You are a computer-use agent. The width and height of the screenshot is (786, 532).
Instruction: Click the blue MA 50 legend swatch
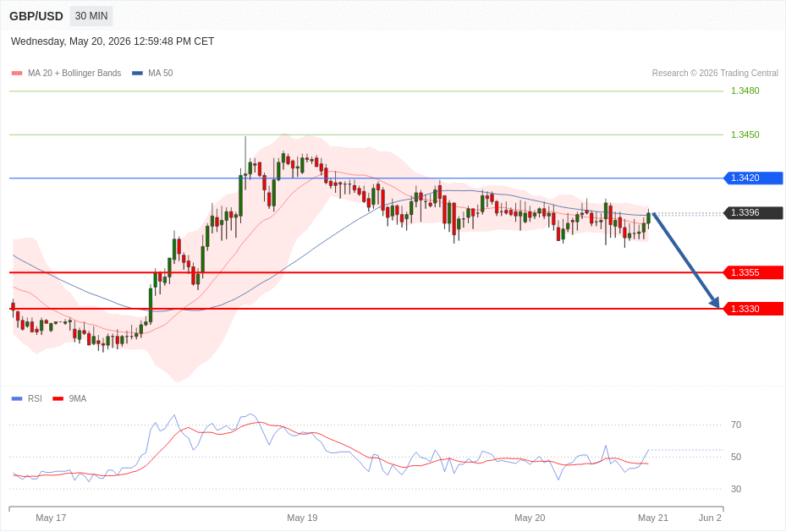(137, 73)
